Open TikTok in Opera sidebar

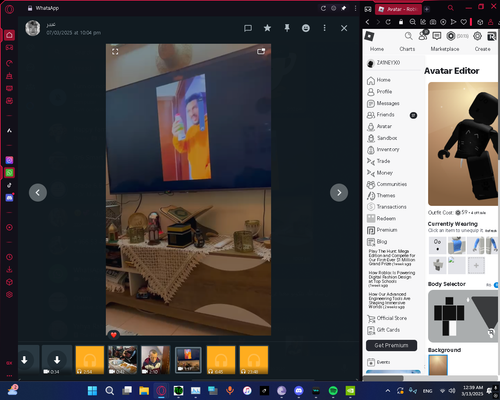click(x=9, y=185)
